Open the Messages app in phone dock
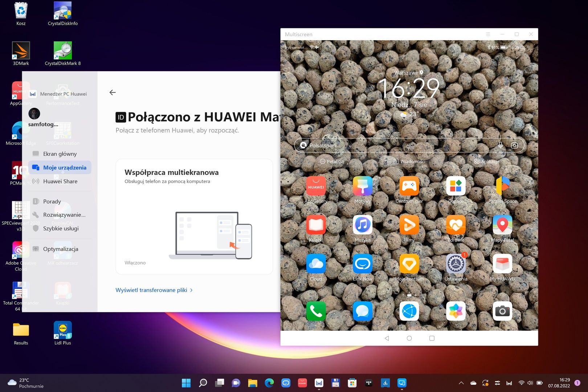588x392 pixels. [x=363, y=311]
